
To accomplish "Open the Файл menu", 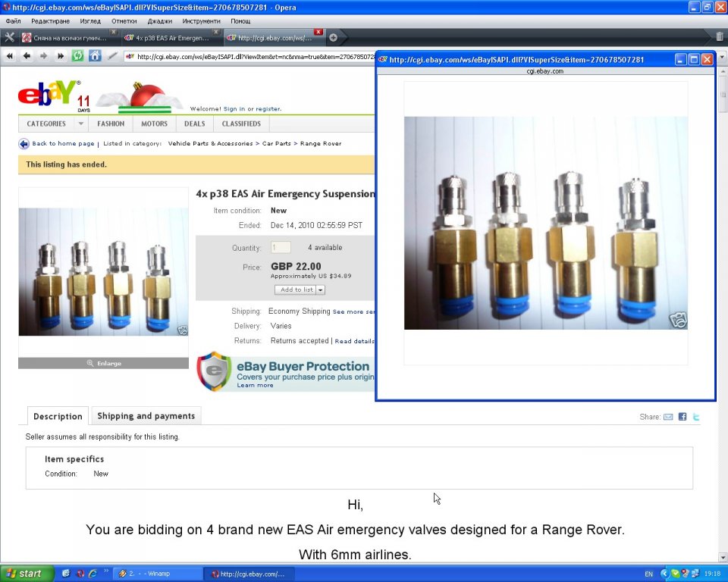I will click(13, 21).
